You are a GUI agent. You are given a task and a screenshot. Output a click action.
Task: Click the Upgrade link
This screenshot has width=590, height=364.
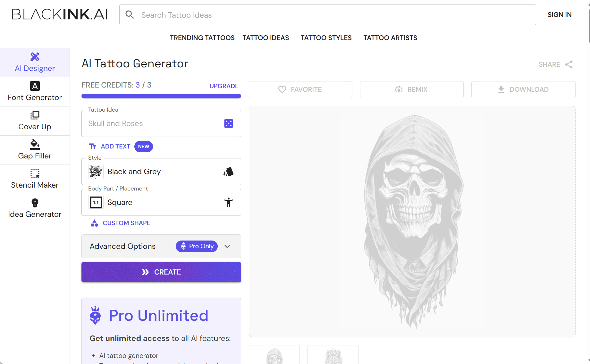tap(224, 86)
